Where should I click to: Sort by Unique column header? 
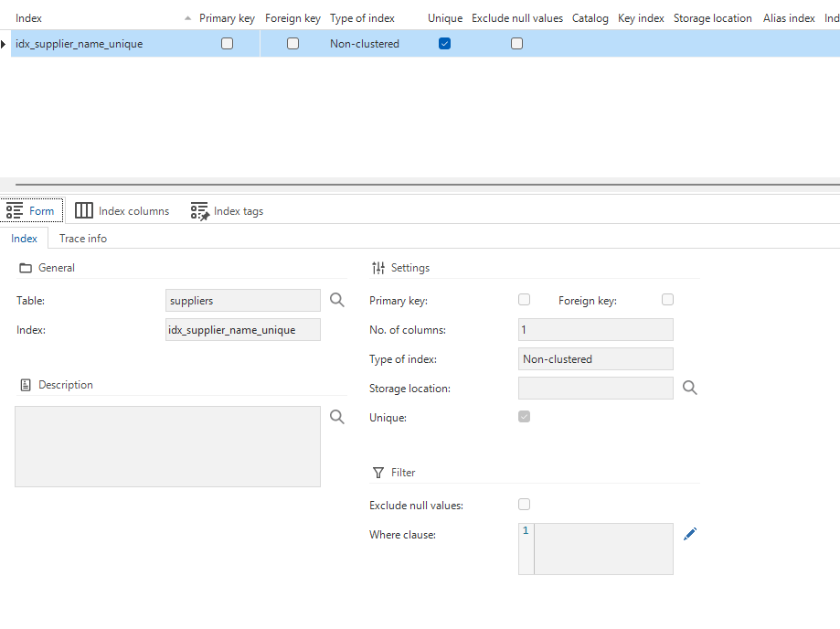click(x=445, y=18)
